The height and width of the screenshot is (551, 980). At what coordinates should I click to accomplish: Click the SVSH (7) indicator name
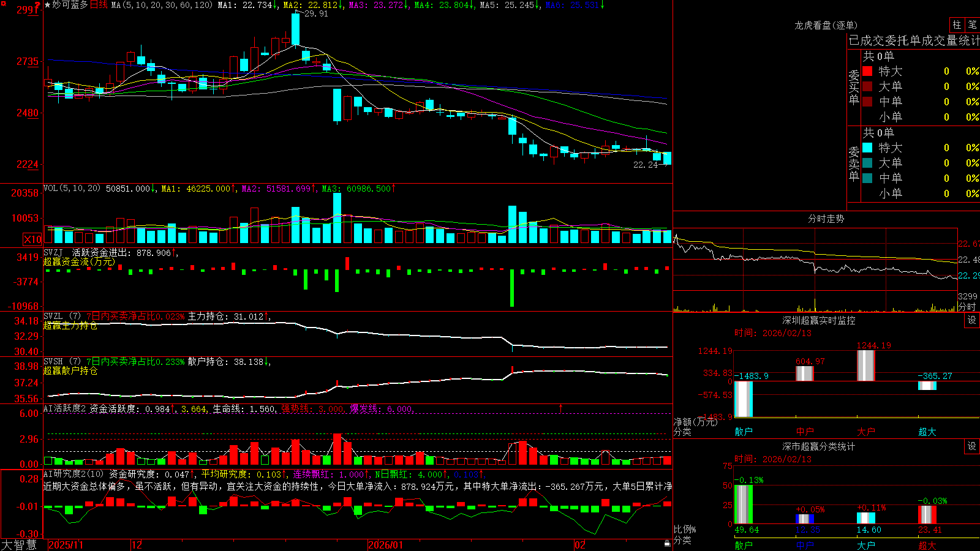click(62, 362)
